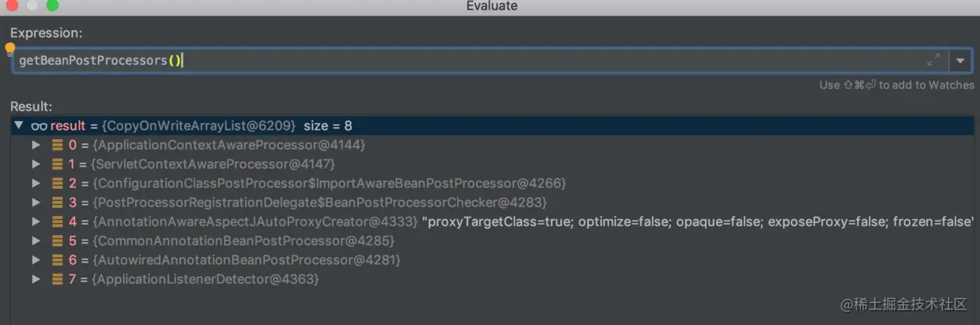Click the lightbulb intention icon
The height and width of the screenshot is (325, 980).
[10, 48]
